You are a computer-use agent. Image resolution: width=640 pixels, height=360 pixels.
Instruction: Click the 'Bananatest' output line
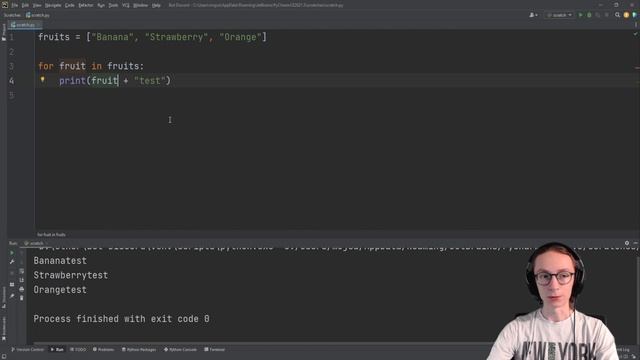[60, 261]
